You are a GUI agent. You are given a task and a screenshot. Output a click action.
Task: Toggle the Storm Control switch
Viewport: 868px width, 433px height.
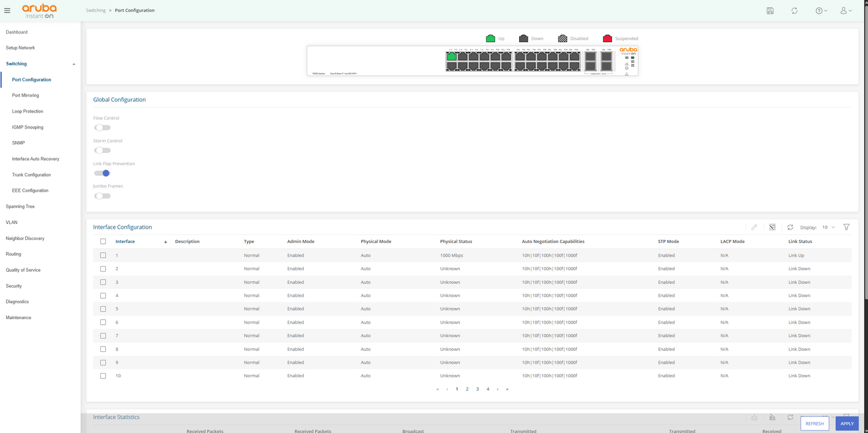pos(102,150)
